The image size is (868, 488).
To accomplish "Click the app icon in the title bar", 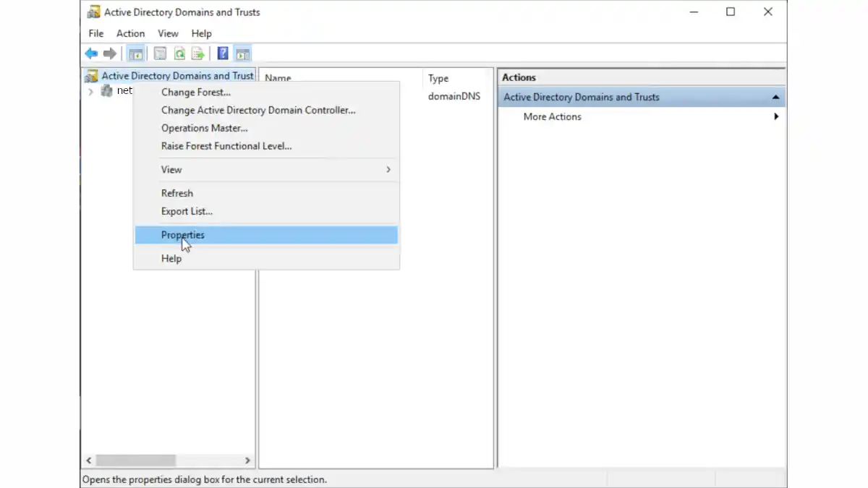I will click(x=93, y=12).
